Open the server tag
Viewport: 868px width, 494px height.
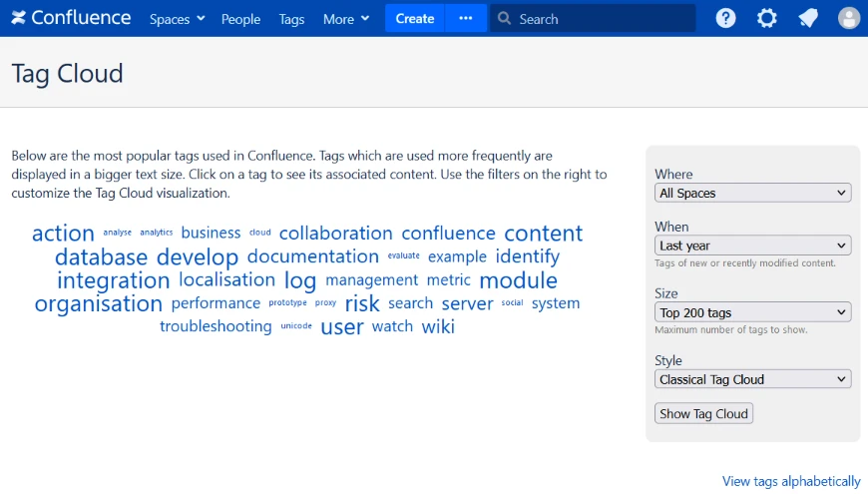[x=467, y=303]
